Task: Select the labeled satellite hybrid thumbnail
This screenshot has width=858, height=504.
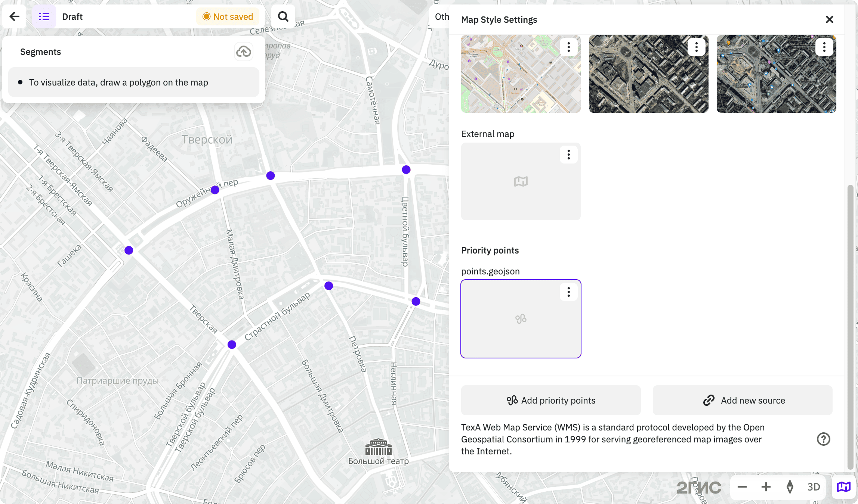Action: [x=776, y=74]
